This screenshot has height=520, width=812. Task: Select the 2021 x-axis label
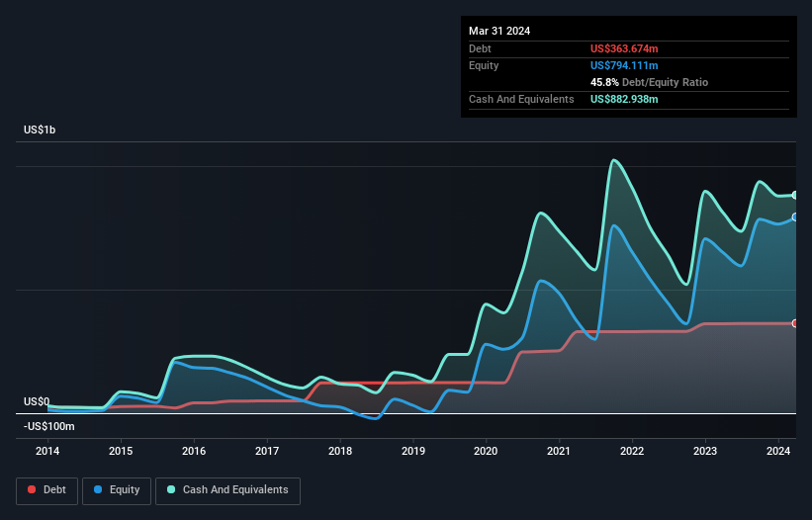point(559,451)
